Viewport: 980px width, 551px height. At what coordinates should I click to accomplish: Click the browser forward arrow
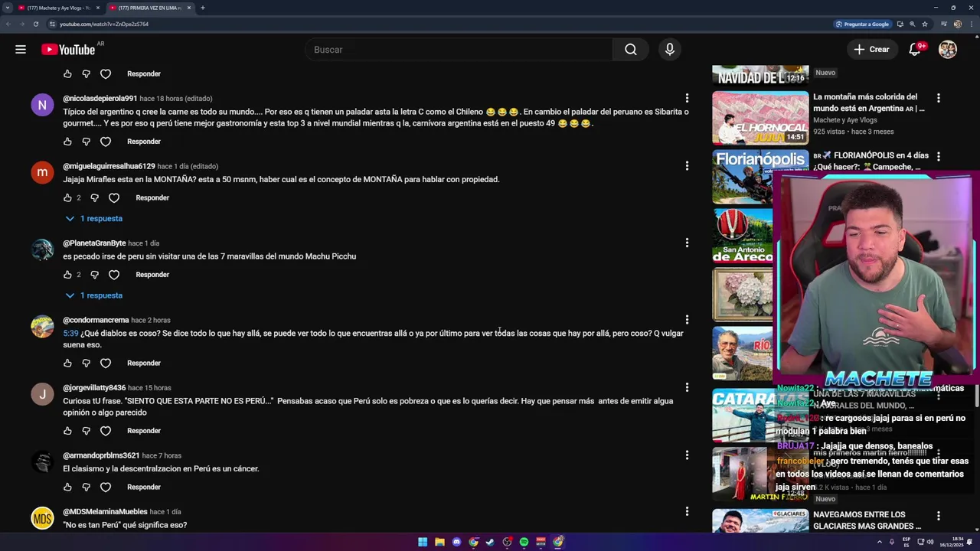coord(21,24)
